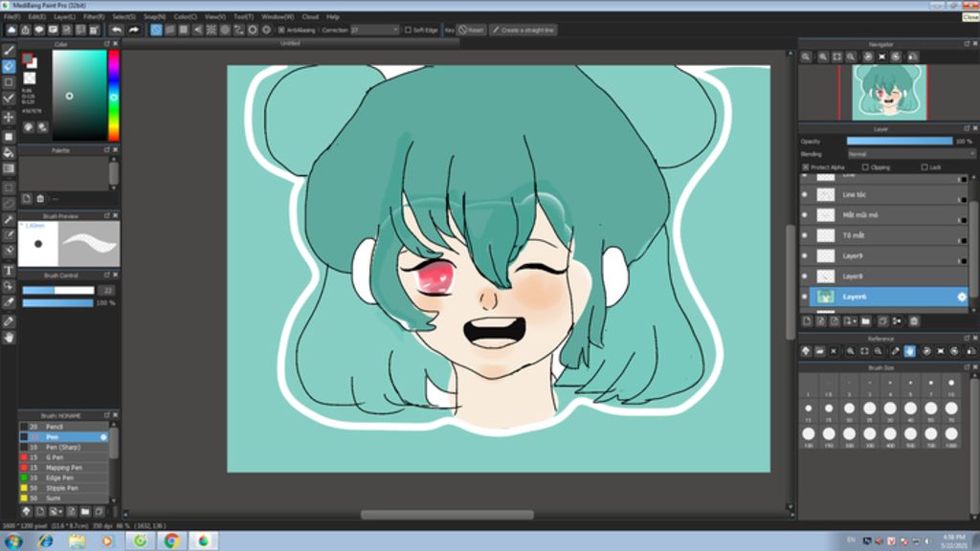Open Layer6 settings gear icon
The width and height of the screenshot is (980, 551).
pyautogui.click(x=961, y=297)
